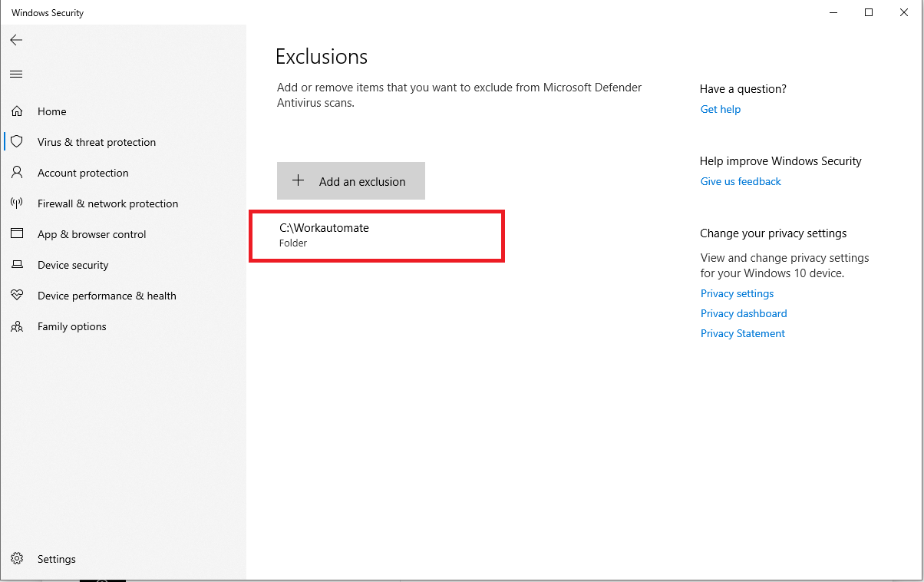924x582 pixels.
Task: Click the Device security laptop icon
Action: tap(17, 265)
